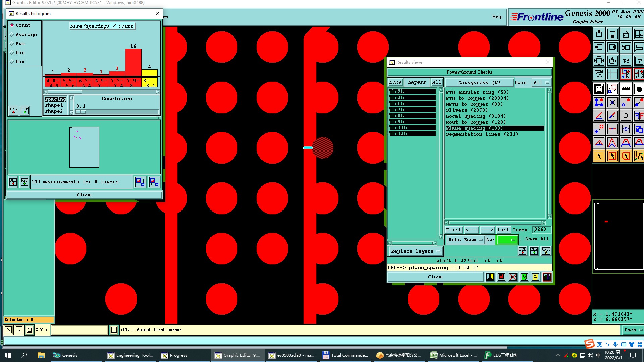
Task: Select the ruler measurement tool
Action: click(626, 89)
